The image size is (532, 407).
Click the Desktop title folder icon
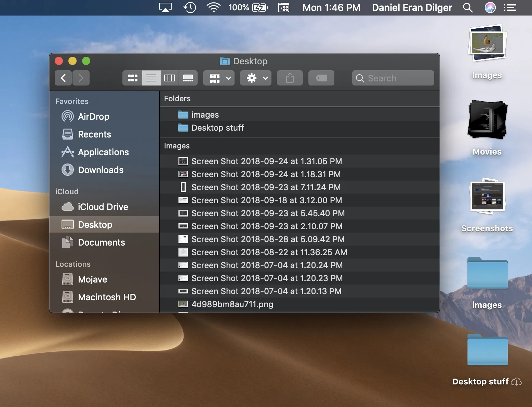pyautogui.click(x=225, y=61)
